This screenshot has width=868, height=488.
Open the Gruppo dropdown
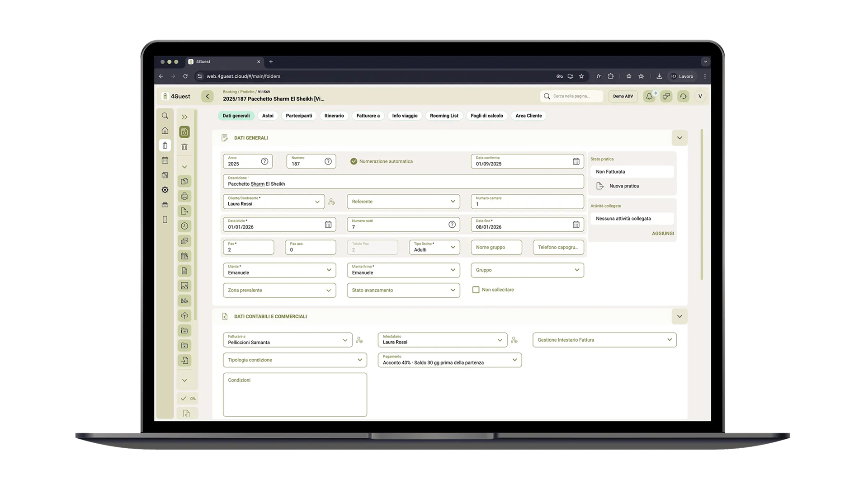pos(527,270)
